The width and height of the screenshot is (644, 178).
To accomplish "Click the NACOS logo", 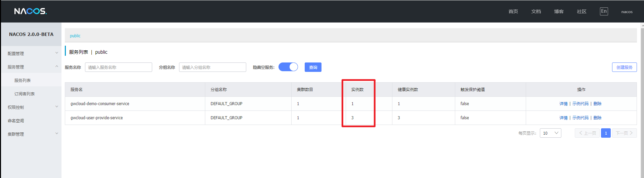I will click(x=31, y=11).
